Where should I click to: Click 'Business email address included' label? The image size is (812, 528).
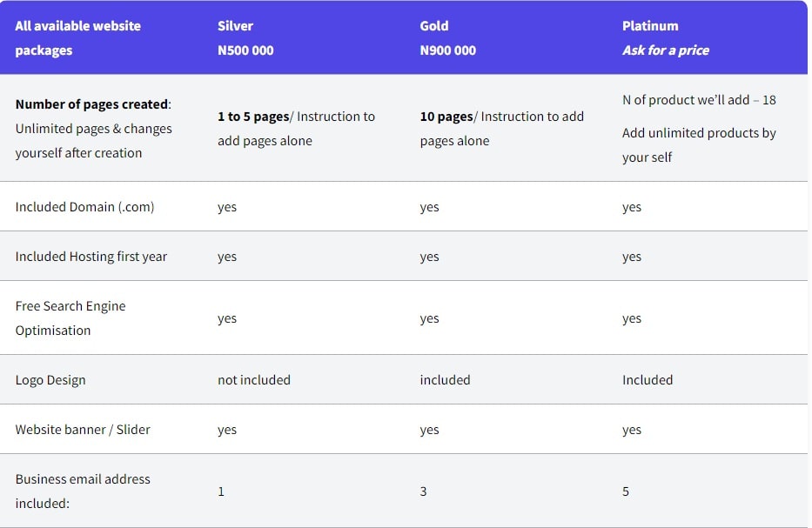tap(83, 491)
